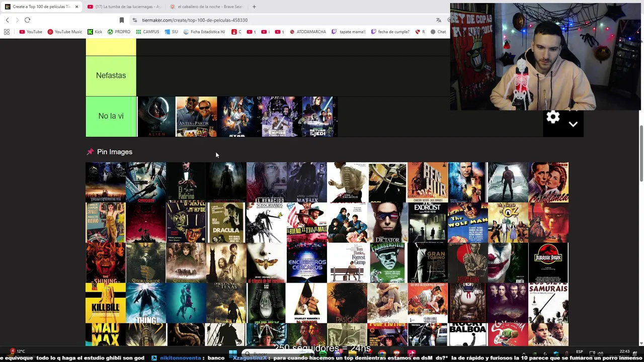Screen dimensions: 644x362
Task: Open the ATODAMARCHA bookmark
Action: (307, 32)
